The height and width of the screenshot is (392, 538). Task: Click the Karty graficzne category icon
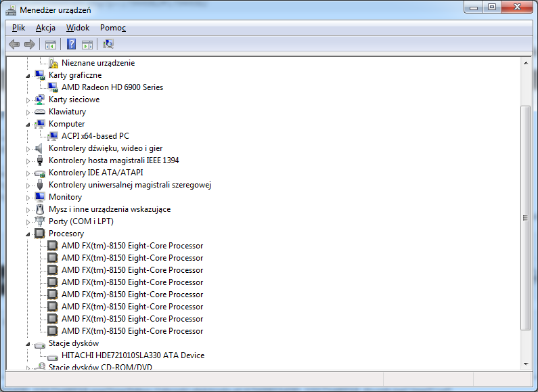coord(40,75)
